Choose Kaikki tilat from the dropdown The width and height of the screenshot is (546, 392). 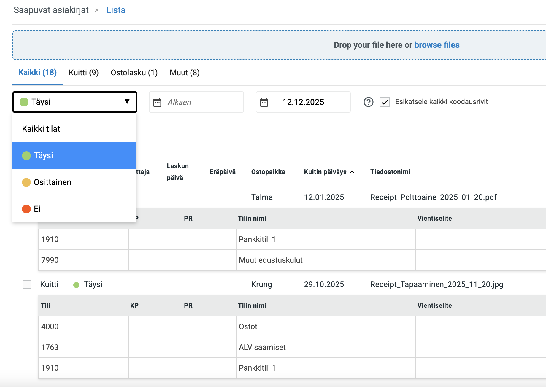(41, 129)
